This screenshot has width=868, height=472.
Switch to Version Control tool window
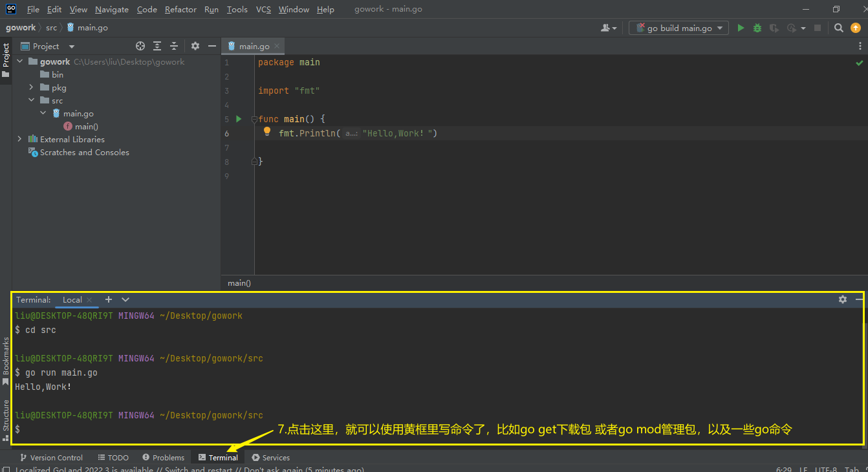click(x=52, y=457)
